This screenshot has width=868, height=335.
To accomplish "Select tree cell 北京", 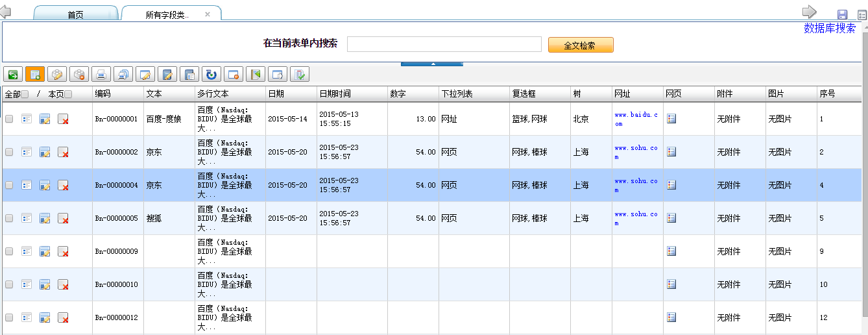I will click(581, 119).
